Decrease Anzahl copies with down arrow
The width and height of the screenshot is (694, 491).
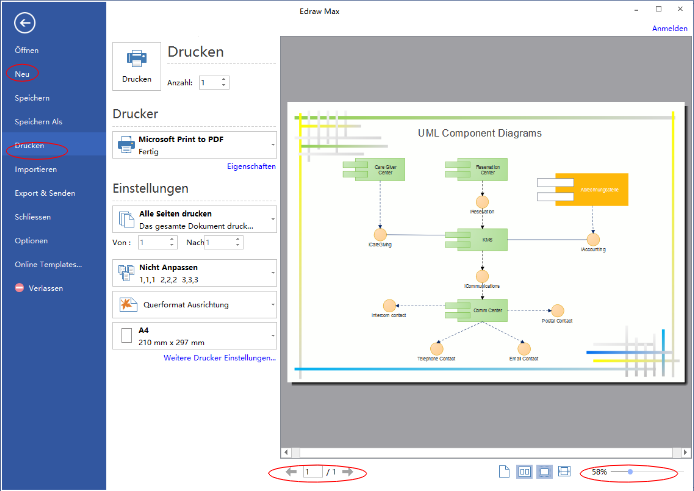(x=224, y=85)
